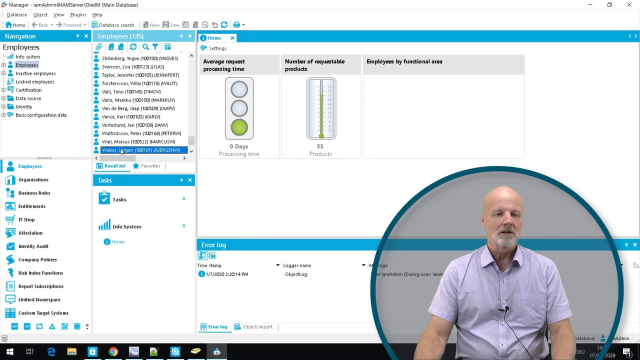Switch to the Favorites tab
The image size is (640, 360).
coord(147,166)
